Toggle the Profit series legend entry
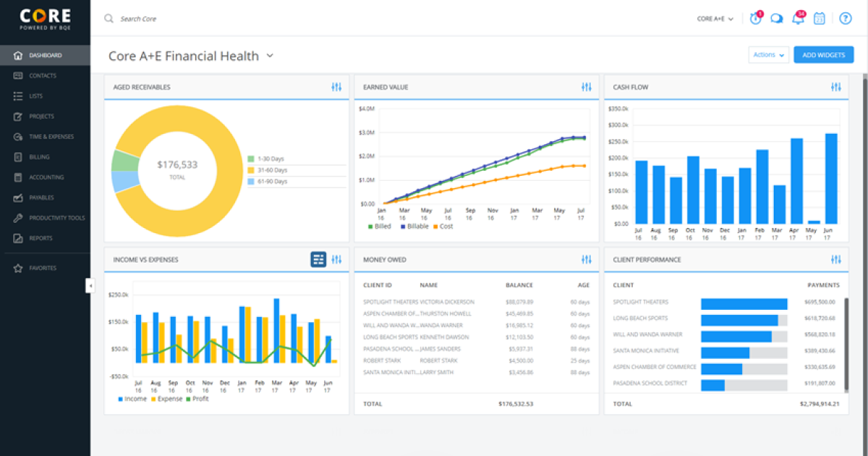The image size is (868, 456). point(197,399)
